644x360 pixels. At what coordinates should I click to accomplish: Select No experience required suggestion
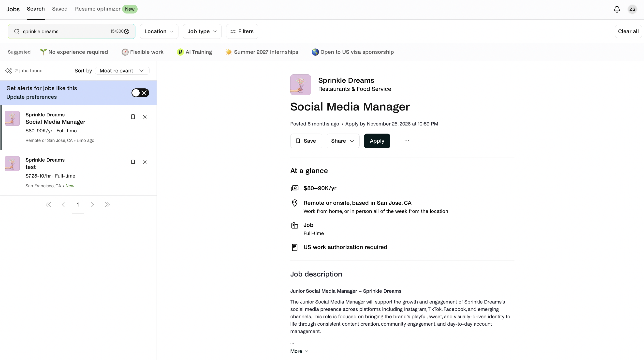[74, 52]
